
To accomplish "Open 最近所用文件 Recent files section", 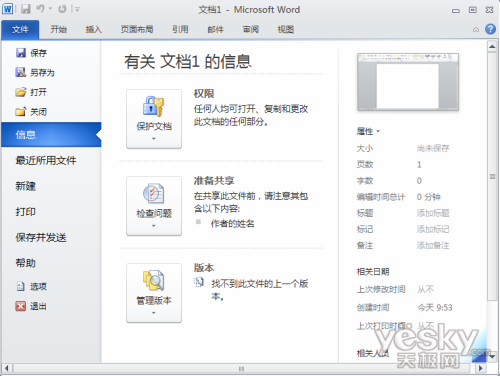I will coord(46,161).
